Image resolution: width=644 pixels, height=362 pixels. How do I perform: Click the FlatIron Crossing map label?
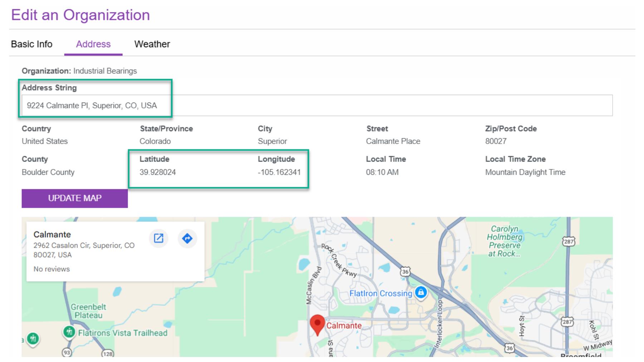coord(381,293)
